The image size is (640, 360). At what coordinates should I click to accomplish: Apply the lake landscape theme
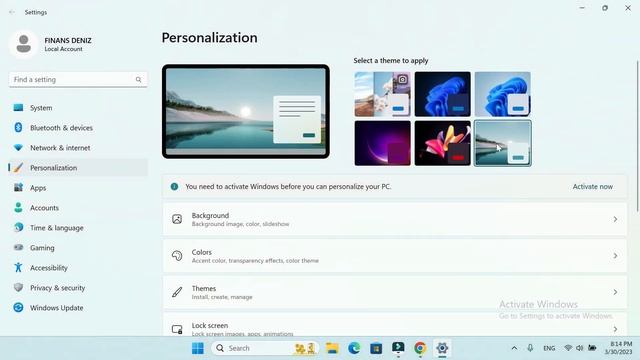coord(502,143)
